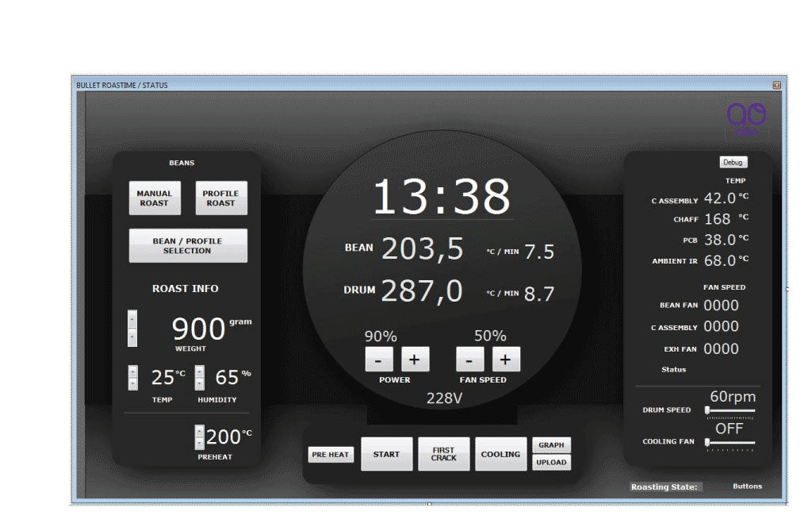
Task: Increase the PREHEAT temperature with up arrow
Action: [x=199, y=431]
